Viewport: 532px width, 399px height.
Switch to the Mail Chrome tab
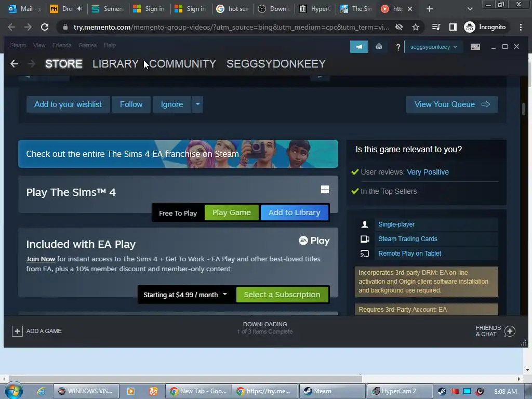[x=24, y=9]
